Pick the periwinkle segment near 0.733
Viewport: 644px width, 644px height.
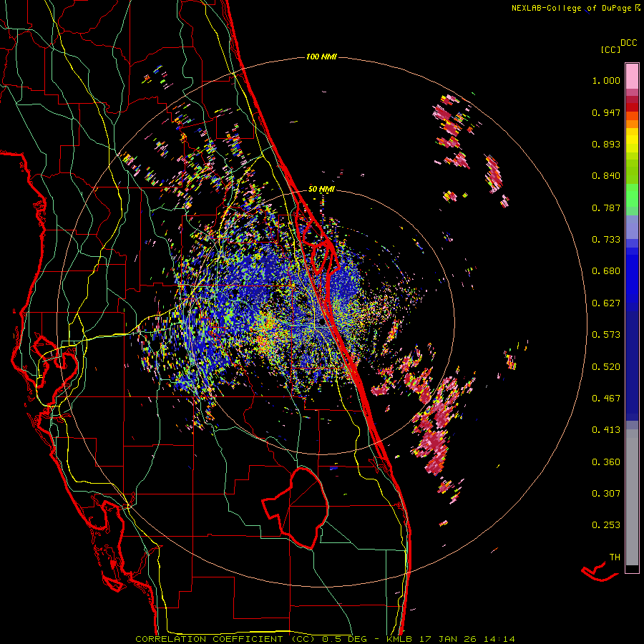pyautogui.click(x=632, y=227)
